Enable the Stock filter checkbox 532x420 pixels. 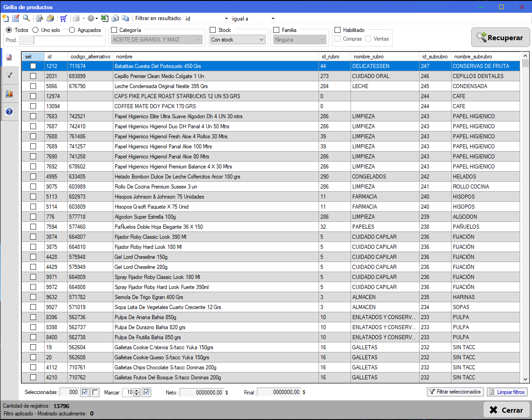coord(213,30)
